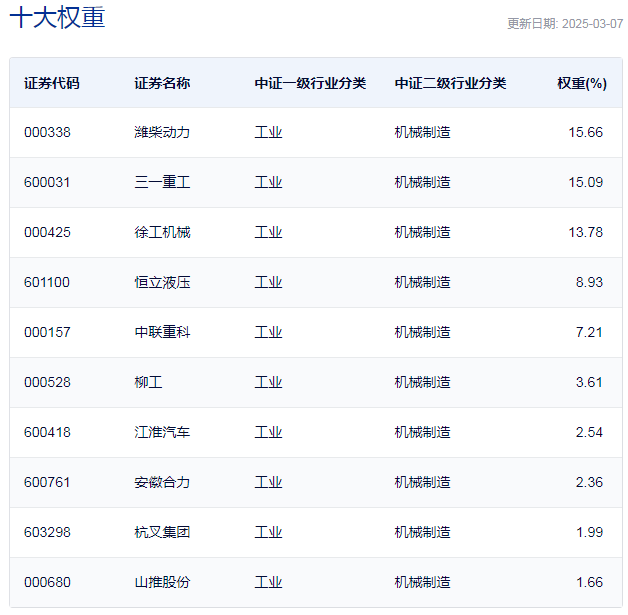Click the 证券代码 column header
Image resolution: width=628 pixels, height=615 pixels.
52,83
